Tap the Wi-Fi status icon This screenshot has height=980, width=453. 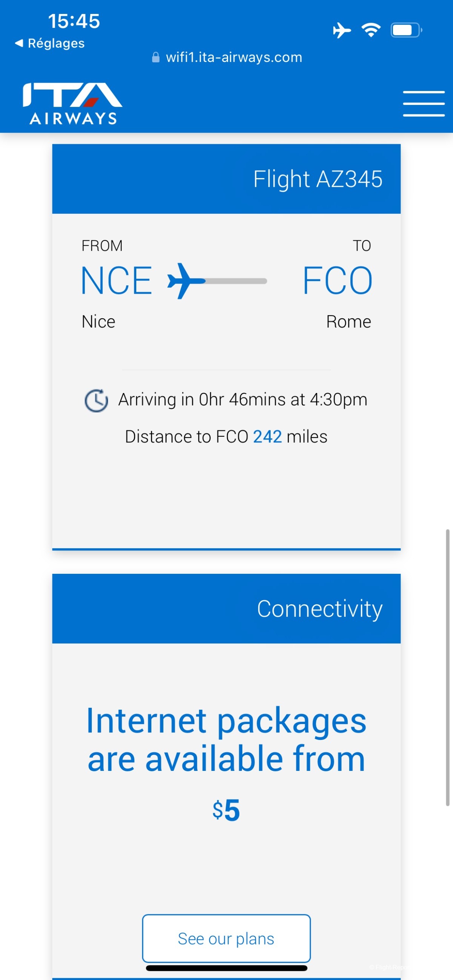[x=371, y=30]
